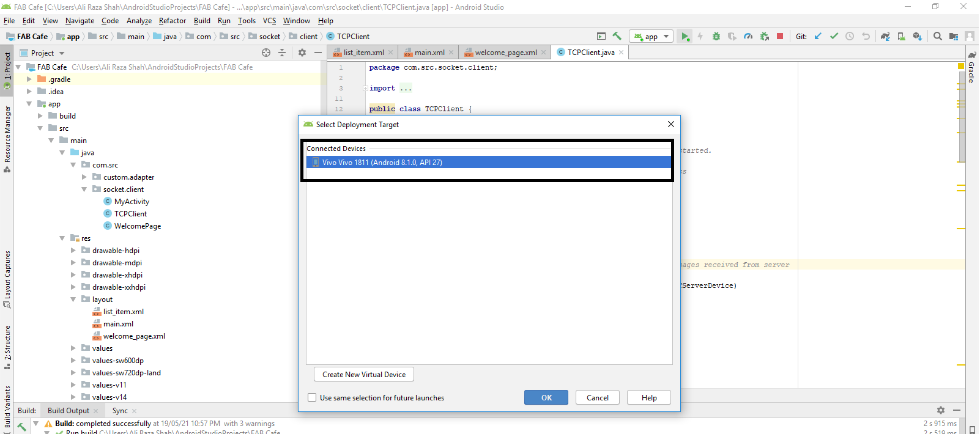Expand the custom.adapter package
The image size is (980, 434).
(x=84, y=177)
